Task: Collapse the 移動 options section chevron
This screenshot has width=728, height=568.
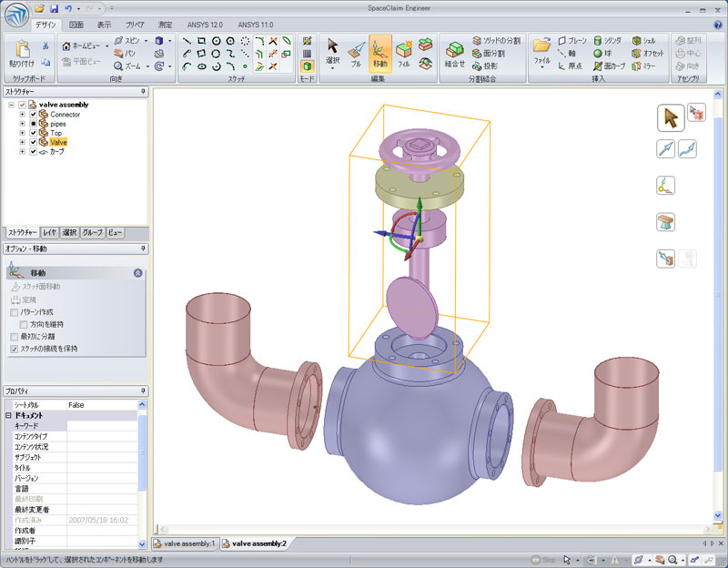Action: (137, 272)
